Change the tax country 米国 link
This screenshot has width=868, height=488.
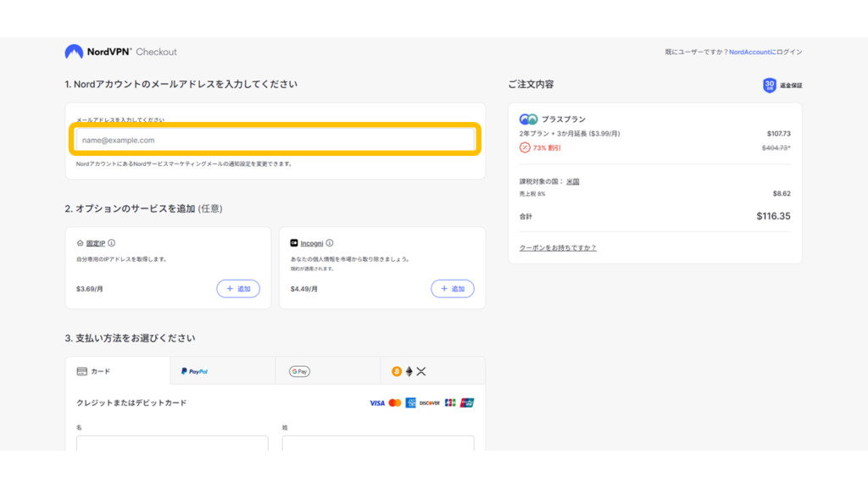[573, 181]
